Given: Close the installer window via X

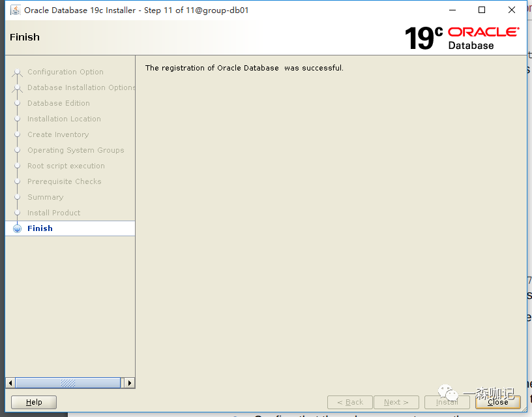Looking at the screenshot, I should [512, 10].
